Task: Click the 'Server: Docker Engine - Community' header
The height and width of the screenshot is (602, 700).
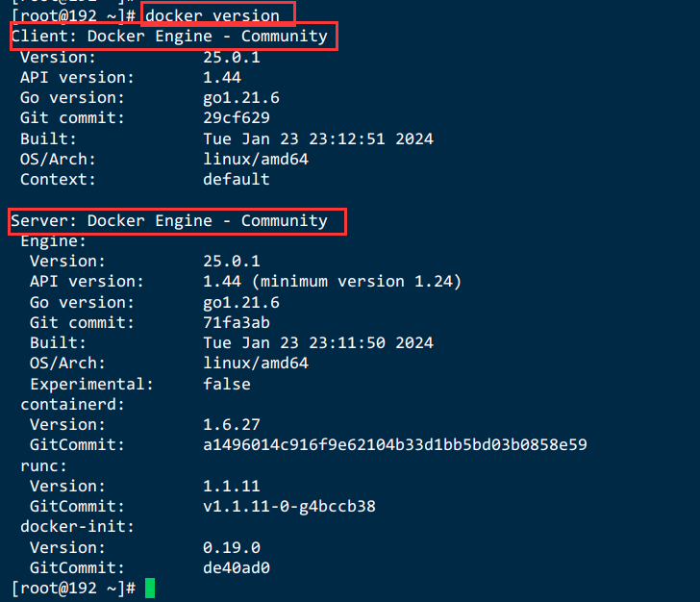Action: [169, 220]
